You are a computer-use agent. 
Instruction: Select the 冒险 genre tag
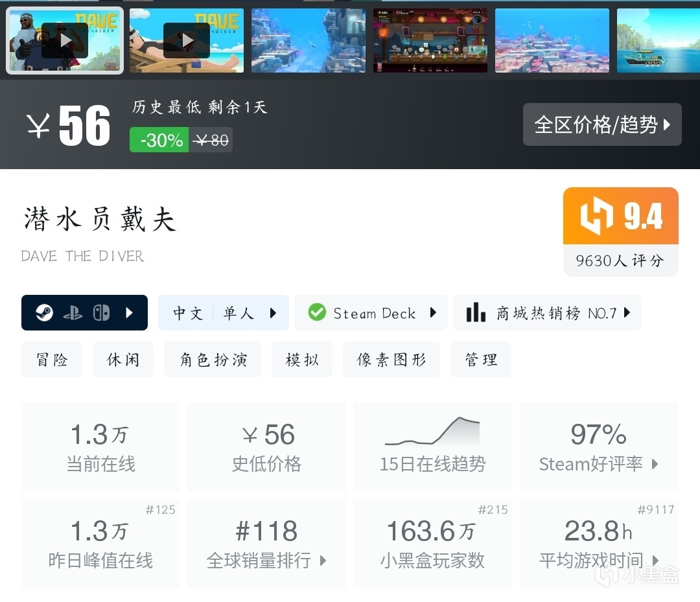point(52,359)
